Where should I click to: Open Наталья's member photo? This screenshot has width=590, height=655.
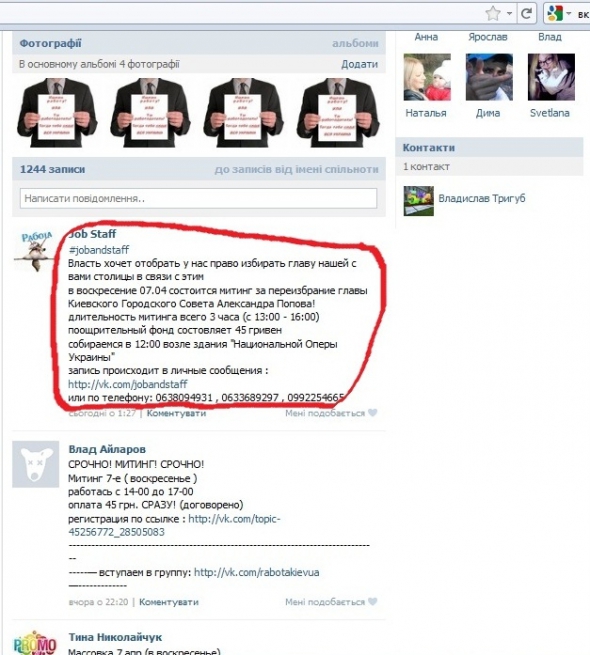click(x=427, y=77)
